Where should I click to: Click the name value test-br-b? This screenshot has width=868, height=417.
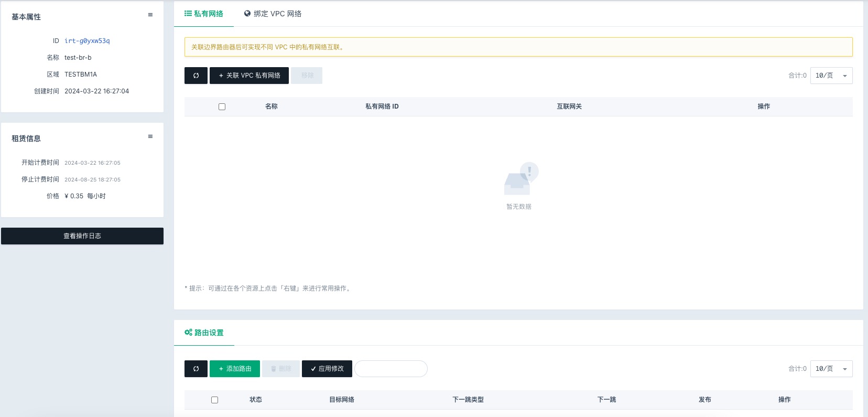[78, 58]
